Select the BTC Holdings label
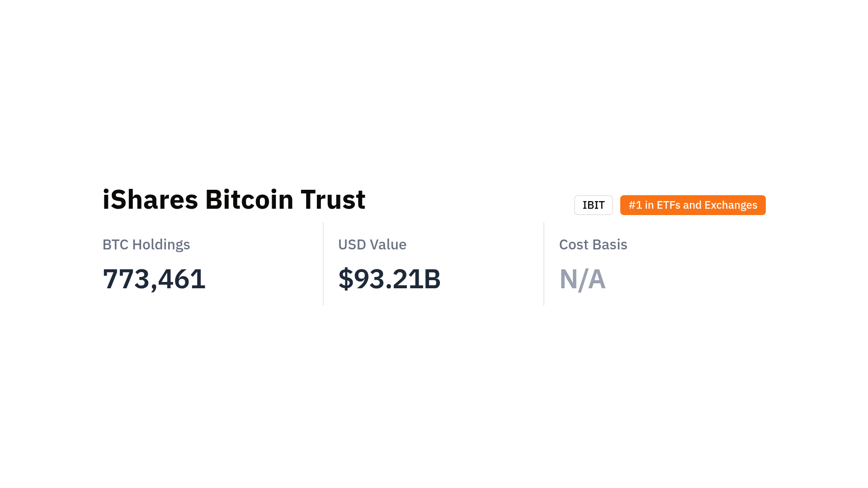 point(146,244)
